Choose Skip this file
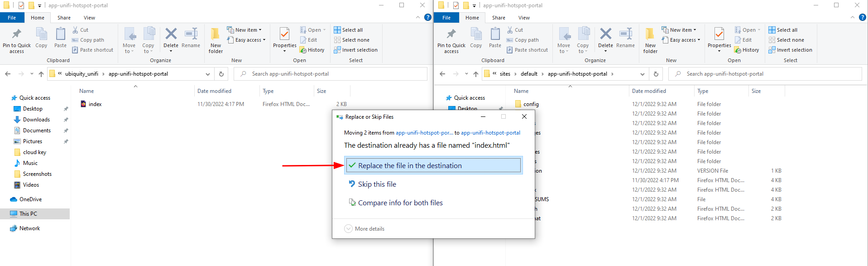 point(377,184)
